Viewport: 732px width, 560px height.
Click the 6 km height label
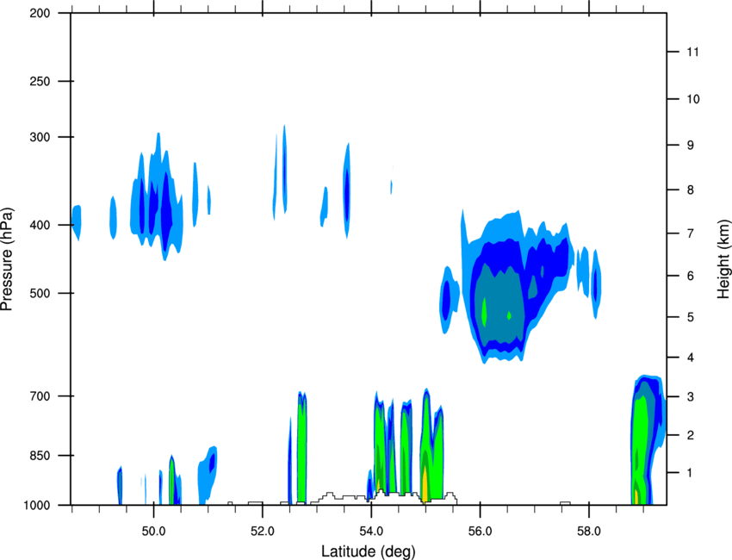click(x=691, y=276)
